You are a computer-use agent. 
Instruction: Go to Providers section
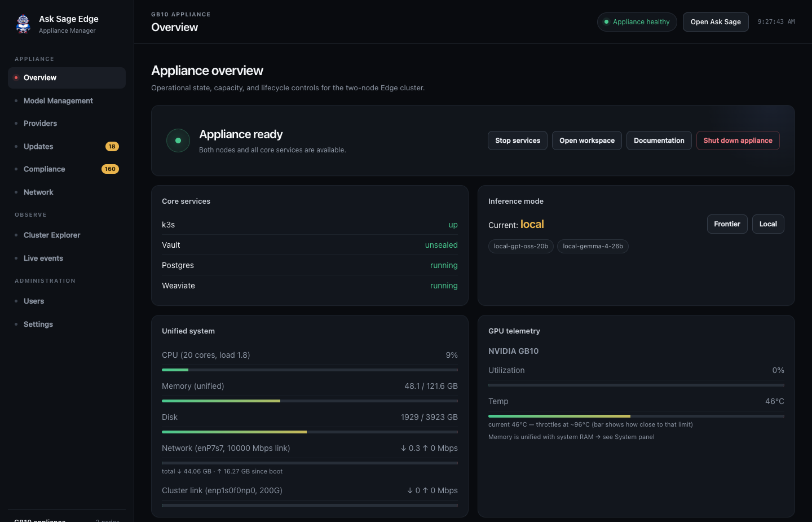pos(67,124)
